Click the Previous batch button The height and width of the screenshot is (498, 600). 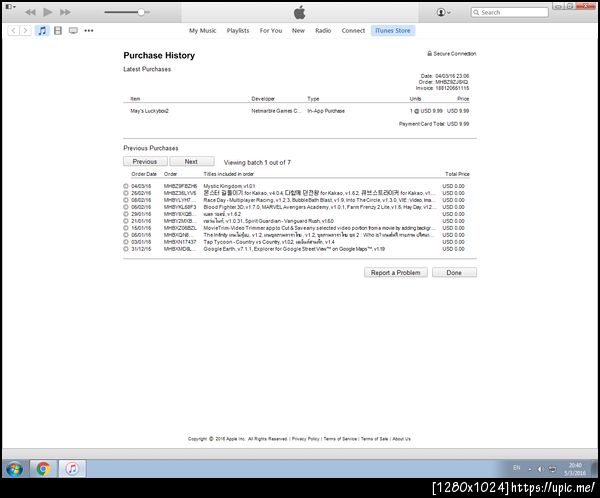[x=145, y=162]
